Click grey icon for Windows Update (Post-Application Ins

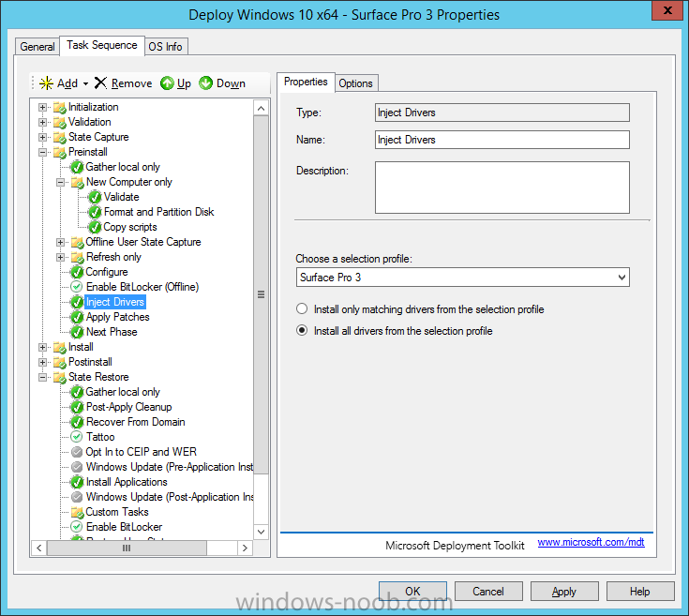pos(77,497)
